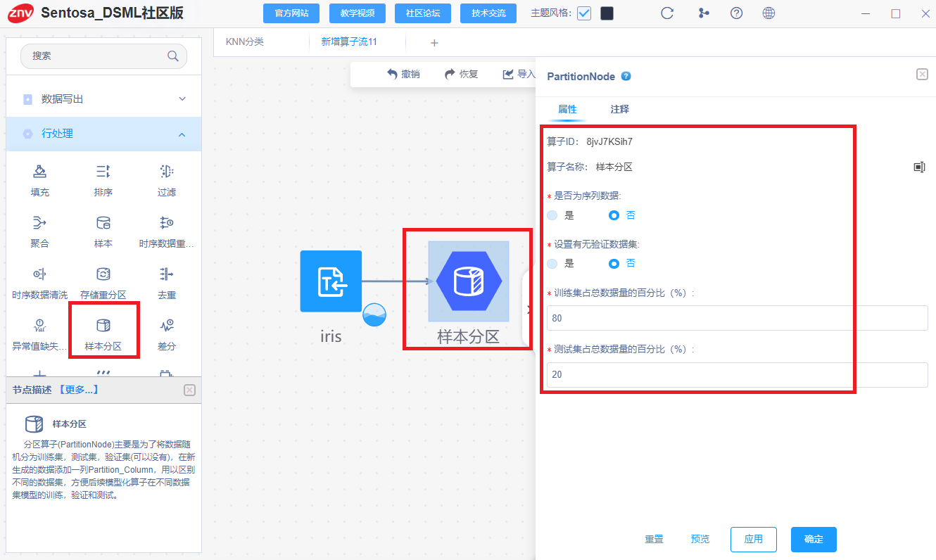
Task: Click the 撤销 (undo) toolbar button
Action: point(404,74)
